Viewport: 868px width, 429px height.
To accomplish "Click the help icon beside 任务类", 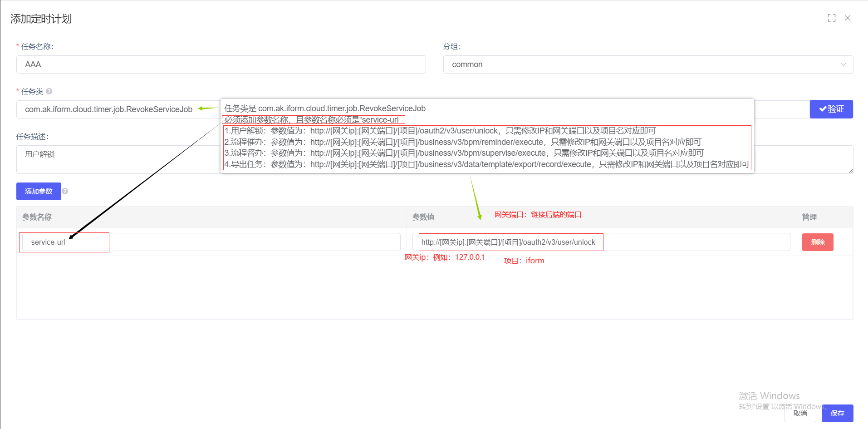I will (49, 91).
